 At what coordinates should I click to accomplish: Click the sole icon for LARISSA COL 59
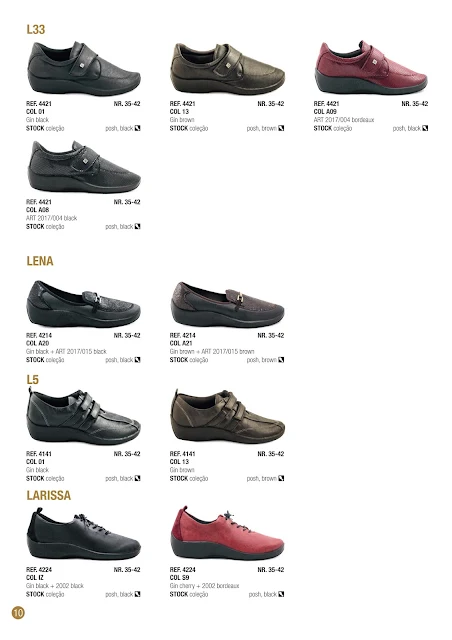[281, 594]
